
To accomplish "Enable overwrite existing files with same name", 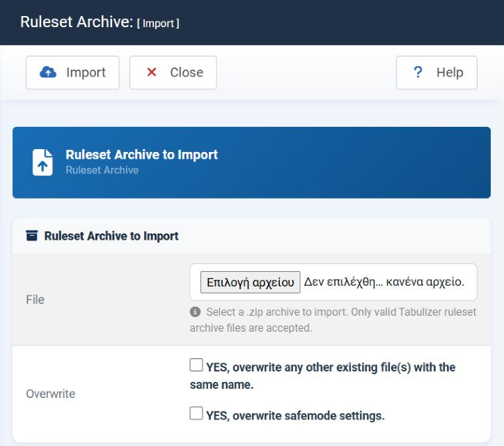I will tap(196, 365).
